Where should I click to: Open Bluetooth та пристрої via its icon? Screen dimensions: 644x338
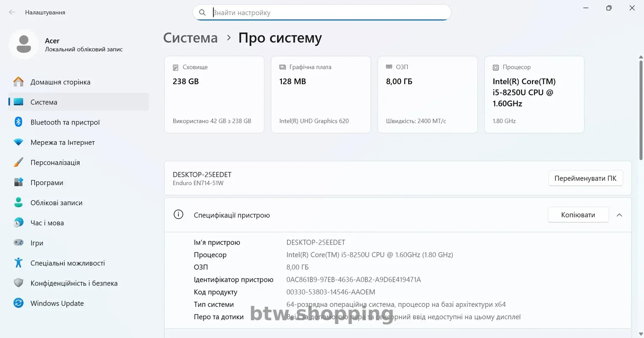click(19, 122)
